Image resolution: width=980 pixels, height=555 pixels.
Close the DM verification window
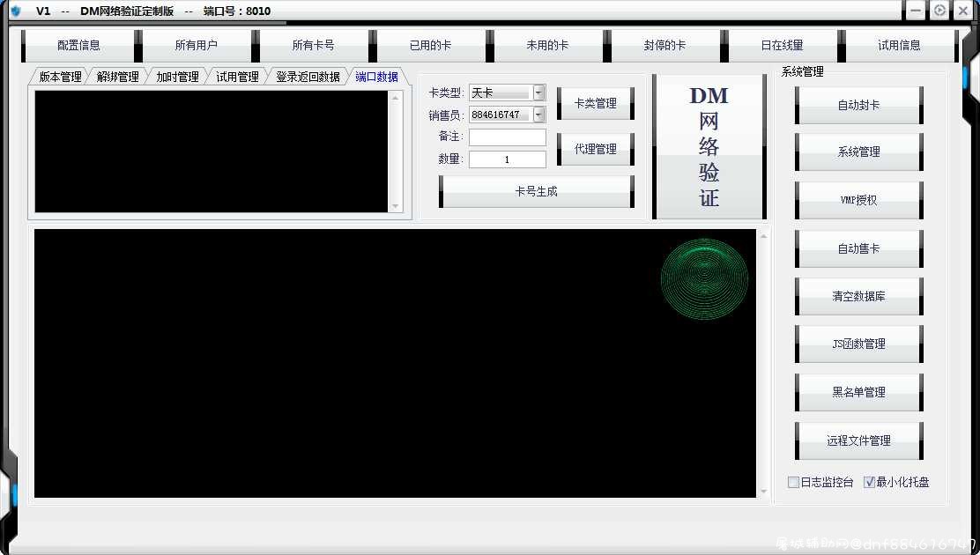click(x=963, y=11)
